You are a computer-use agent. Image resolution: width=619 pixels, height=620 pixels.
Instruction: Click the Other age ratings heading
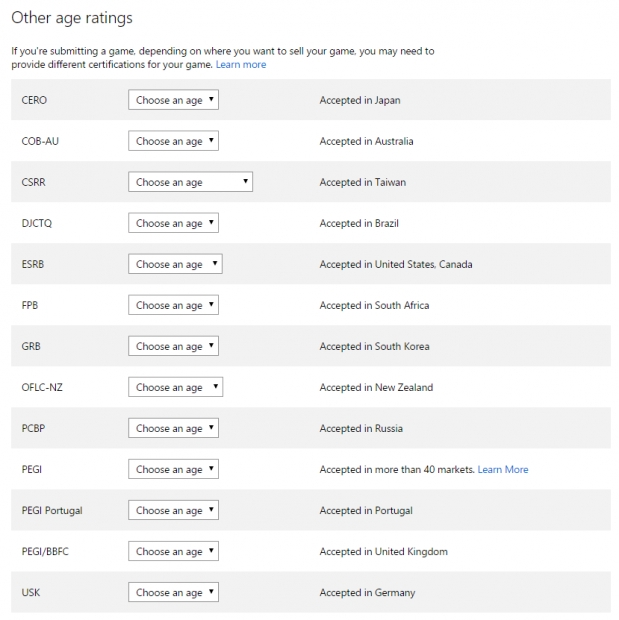(x=72, y=18)
